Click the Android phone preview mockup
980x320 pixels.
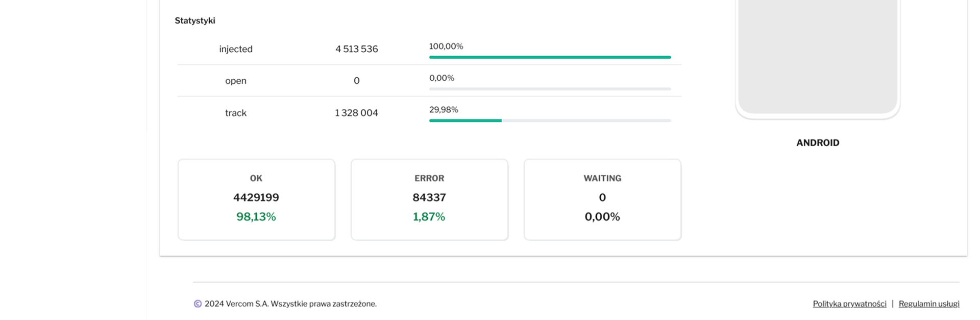pos(818,56)
